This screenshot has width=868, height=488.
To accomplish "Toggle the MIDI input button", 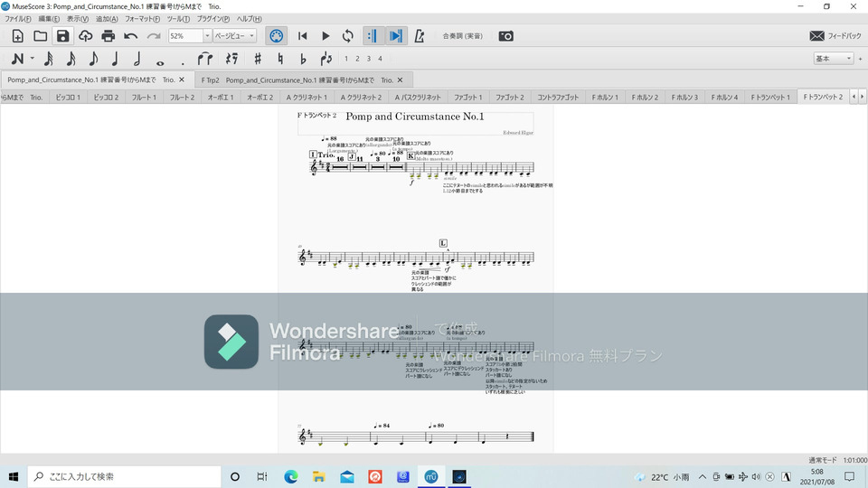I will [x=277, y=36].
